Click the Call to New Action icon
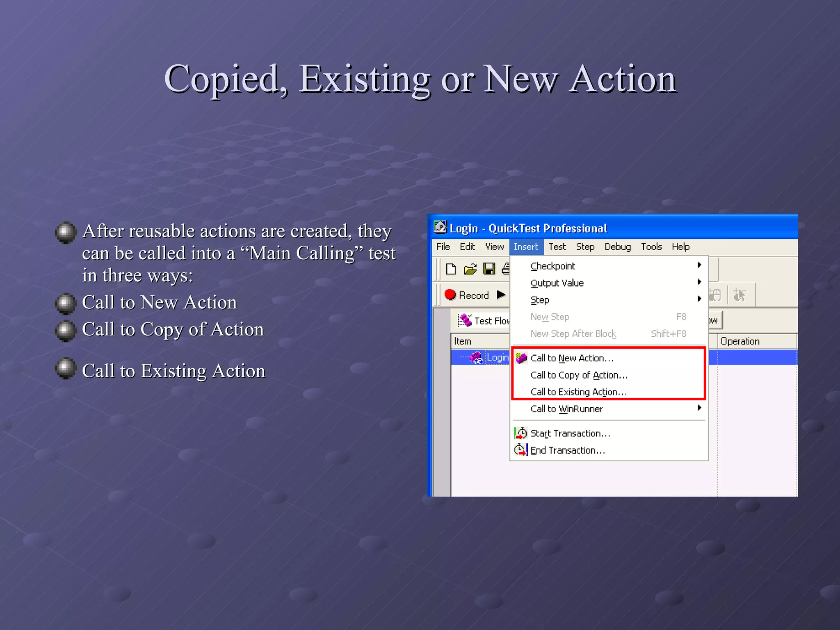 pyautogui.click(x=521, y=358)
